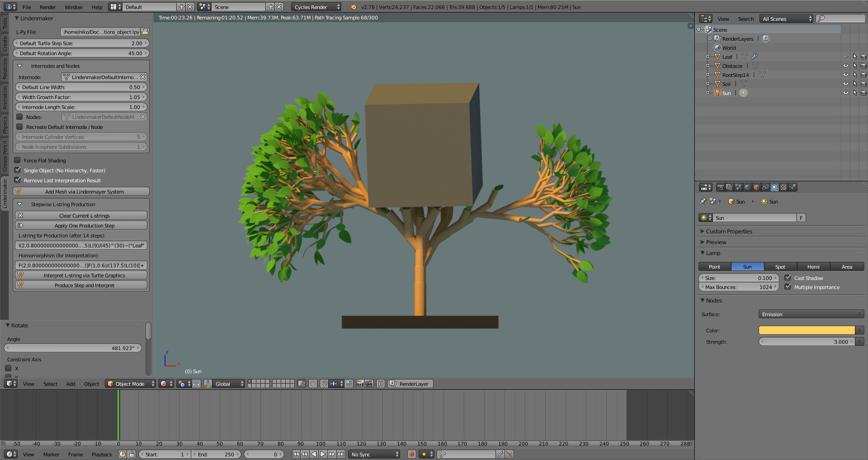
Task: Open the Render properties tab (camera icon)
Action: coord(721,187)
